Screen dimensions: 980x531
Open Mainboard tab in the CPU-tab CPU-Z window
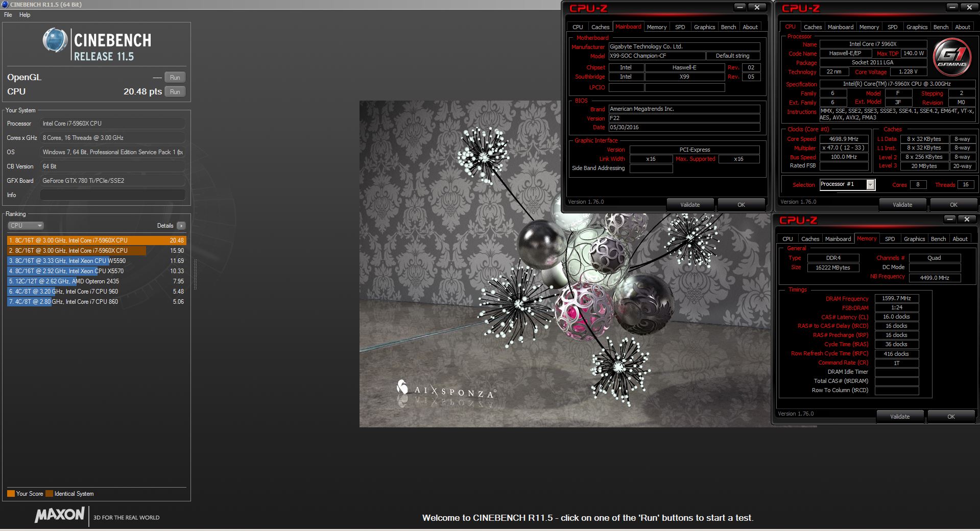(840, 27)
